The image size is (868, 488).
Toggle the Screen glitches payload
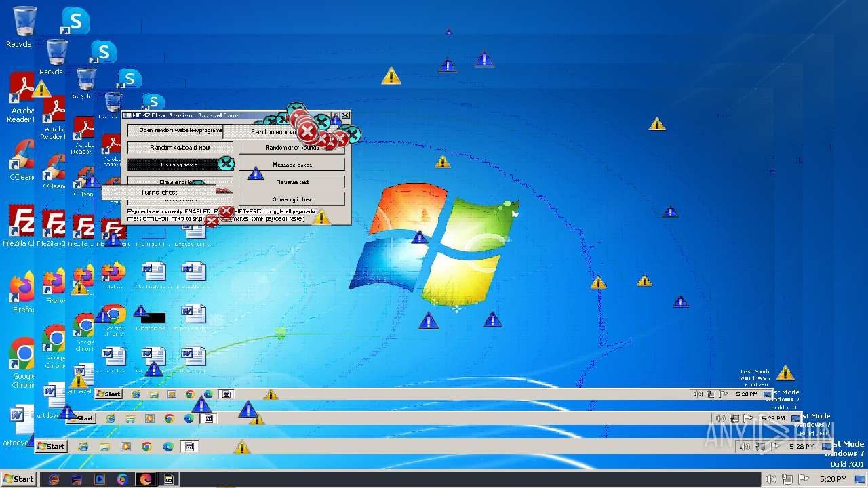292,199
